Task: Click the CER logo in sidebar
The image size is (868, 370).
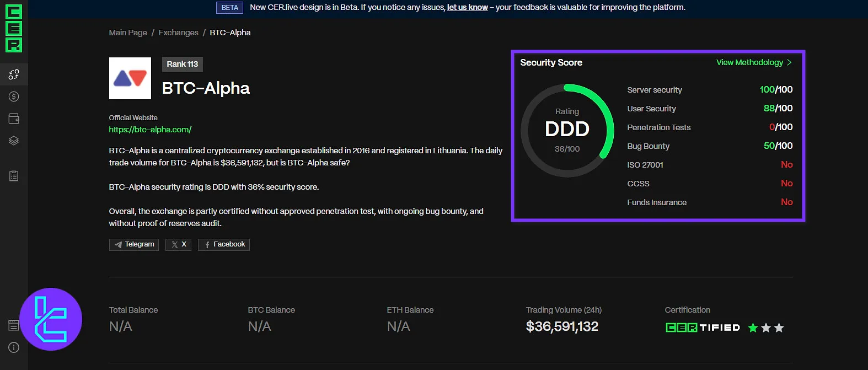Action: point(14,28)
